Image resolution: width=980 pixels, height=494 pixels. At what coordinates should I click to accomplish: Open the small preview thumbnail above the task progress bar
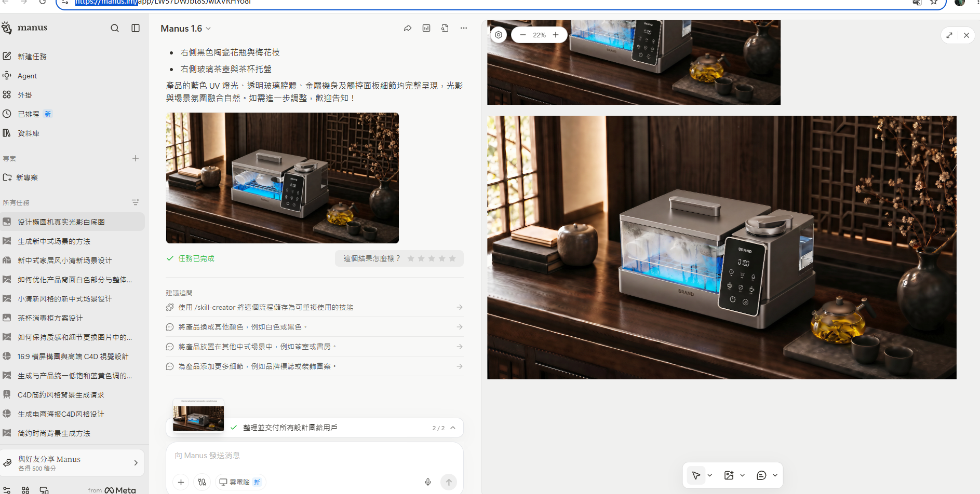pyautogui.click(x=198, y=415)
